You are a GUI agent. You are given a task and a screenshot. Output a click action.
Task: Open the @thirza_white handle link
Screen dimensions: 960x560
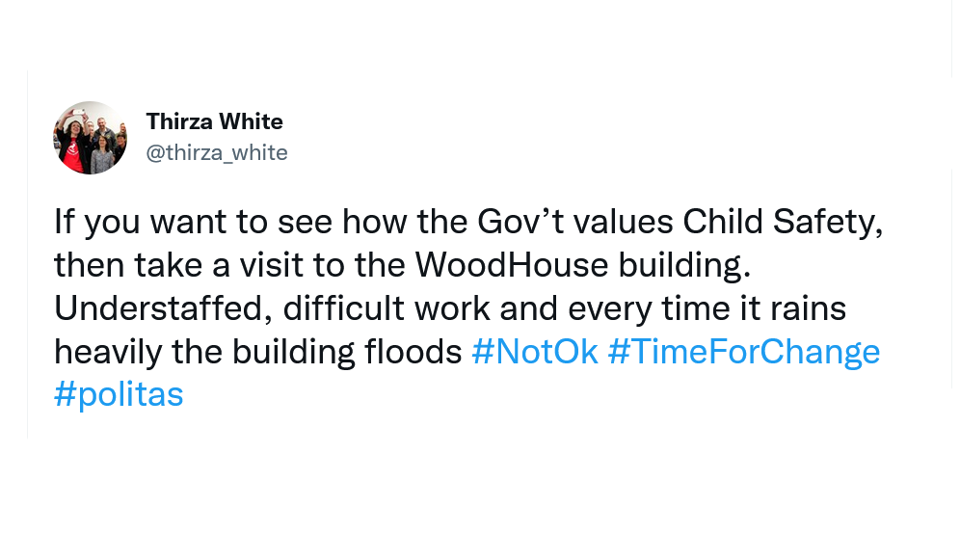(217, 152)
